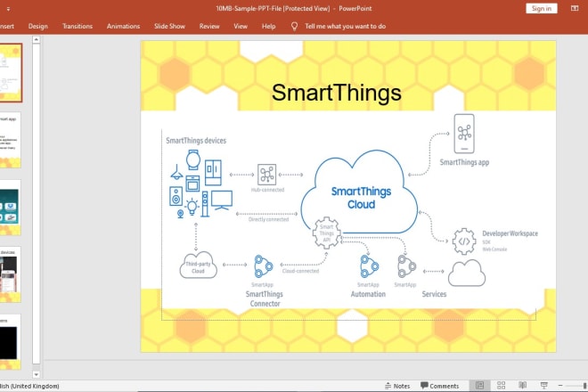Viewport: 588px width, 392px height.
Task: Click the TV monitor device icon
Action: click(x=222, y=200)
